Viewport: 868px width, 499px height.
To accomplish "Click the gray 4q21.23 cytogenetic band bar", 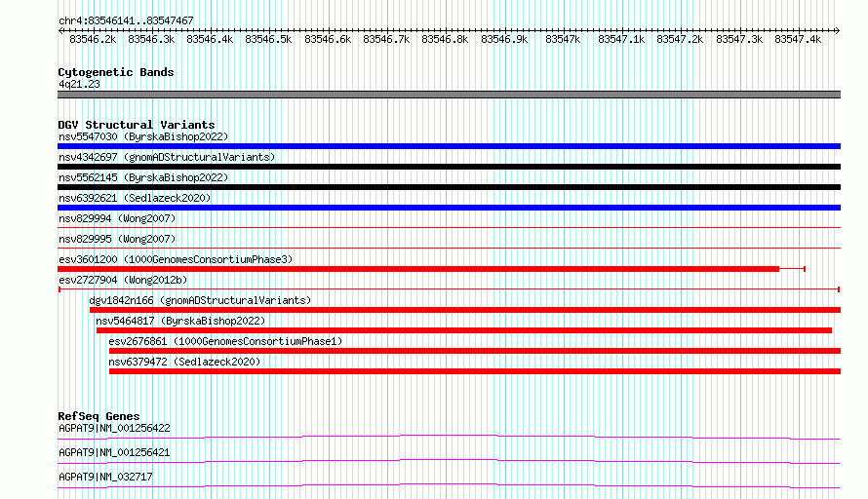I will [x=449, y=95].
